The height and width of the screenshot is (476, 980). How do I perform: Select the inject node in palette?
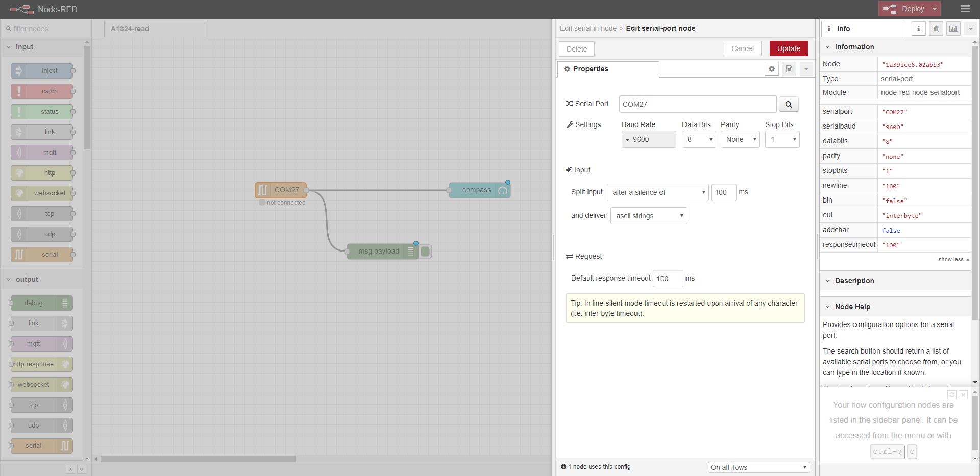42,71
